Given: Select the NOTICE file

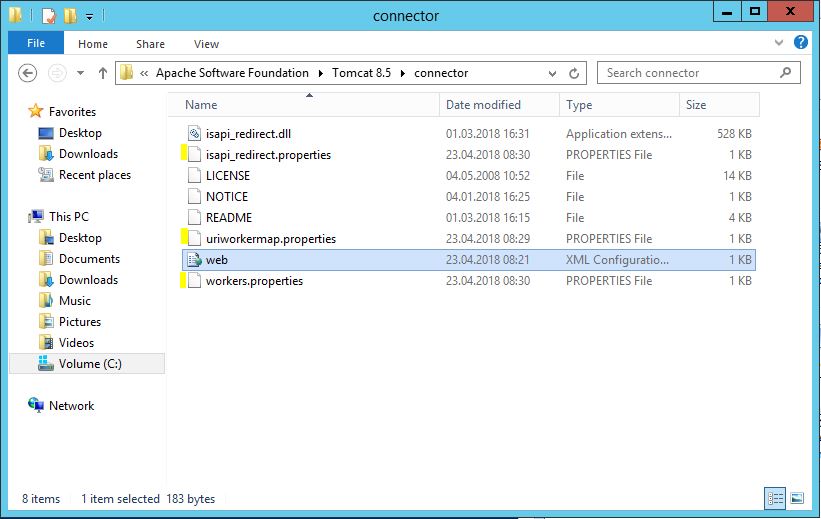Looking at the screenshot, I should pos(227,197).
